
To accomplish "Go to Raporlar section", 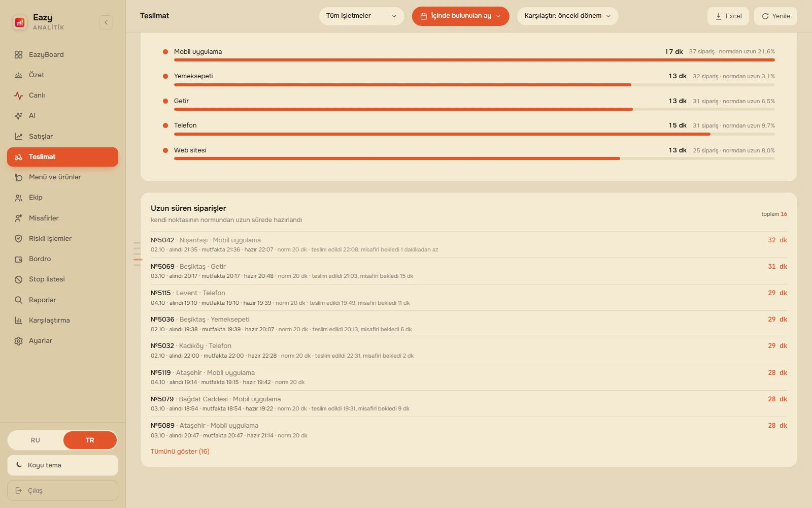I will [62, 300].
